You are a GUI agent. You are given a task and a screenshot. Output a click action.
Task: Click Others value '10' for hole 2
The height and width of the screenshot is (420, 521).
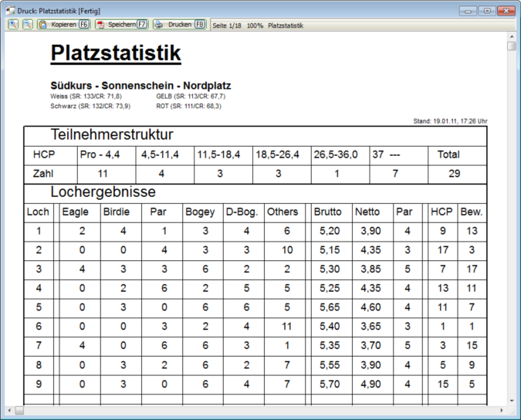287,250
